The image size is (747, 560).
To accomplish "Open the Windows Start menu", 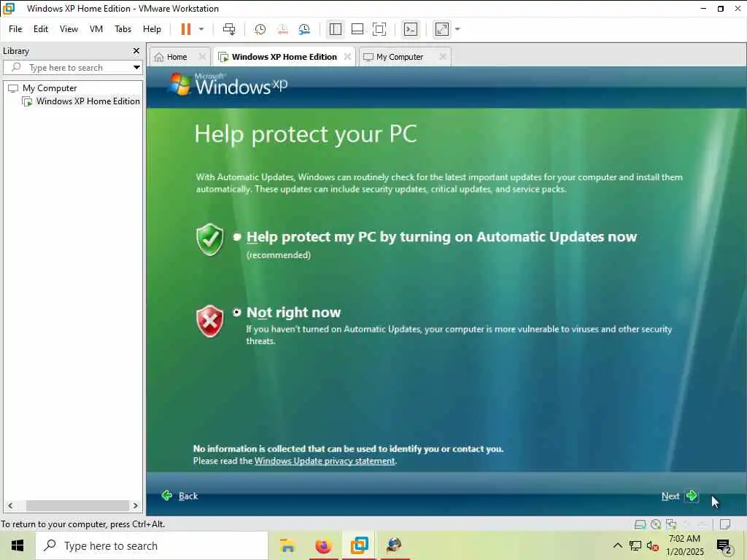I will 18,545.
